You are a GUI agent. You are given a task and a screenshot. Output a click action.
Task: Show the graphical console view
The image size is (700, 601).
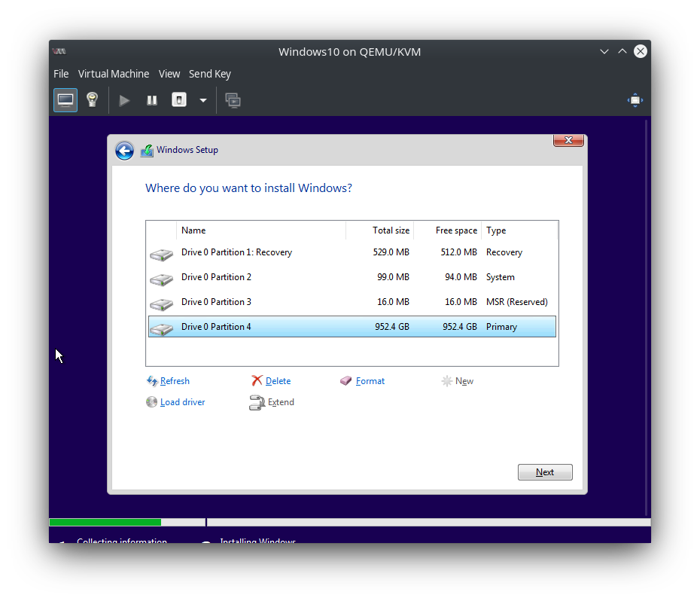[65, 100]
